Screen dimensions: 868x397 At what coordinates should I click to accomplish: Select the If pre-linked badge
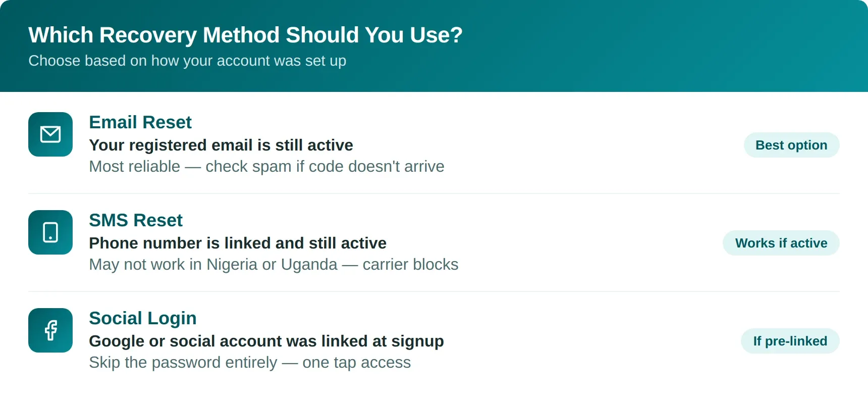790,341
